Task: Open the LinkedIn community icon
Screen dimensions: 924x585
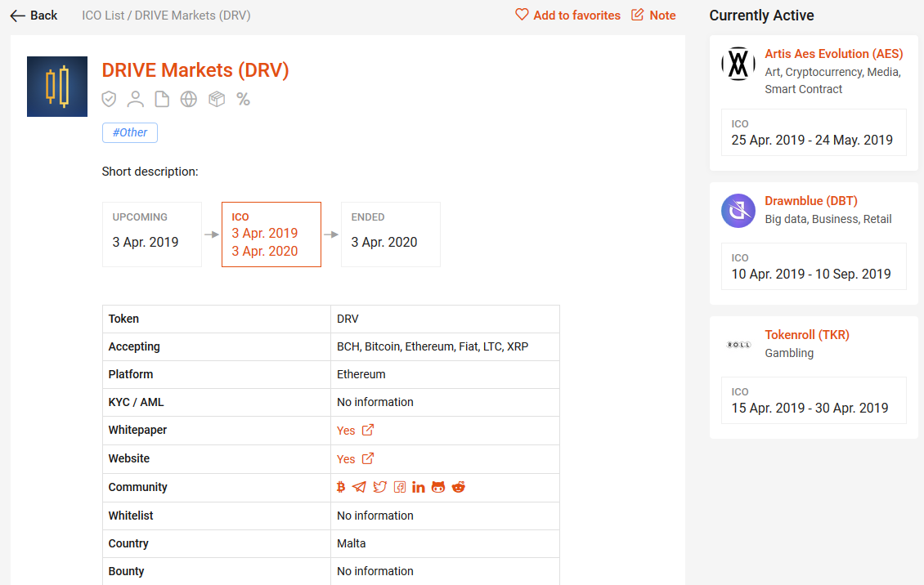Action: click(419, 487)
